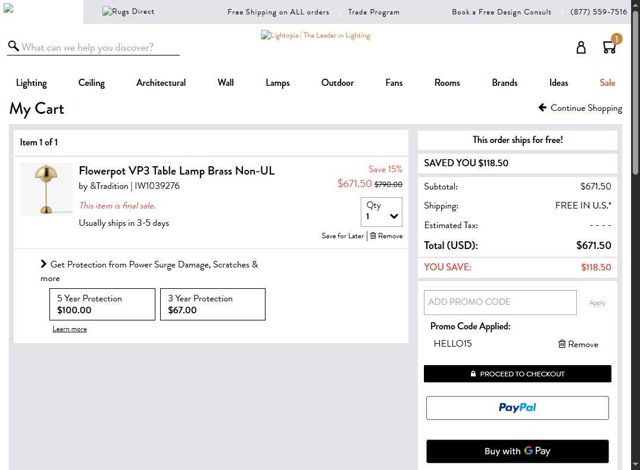This screenshot has height=470, width=640.
Task: Click the Learn more link
Action: pos(69,329)
